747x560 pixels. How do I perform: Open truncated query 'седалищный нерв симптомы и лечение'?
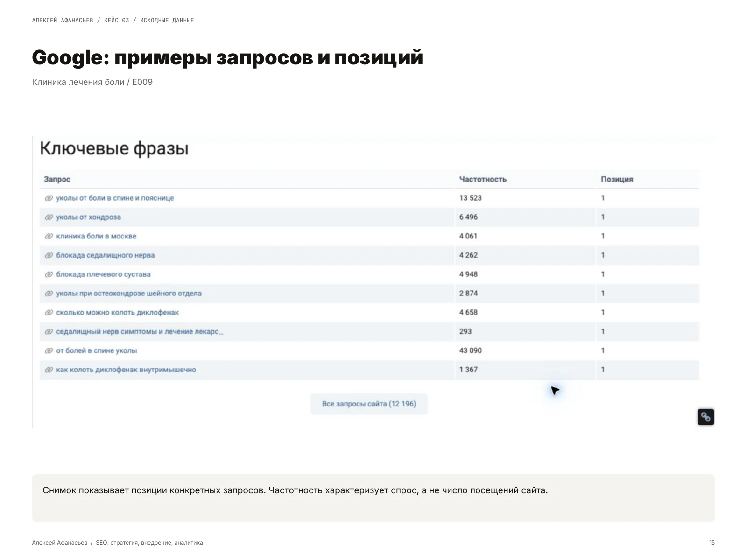[x=140, y=332]
